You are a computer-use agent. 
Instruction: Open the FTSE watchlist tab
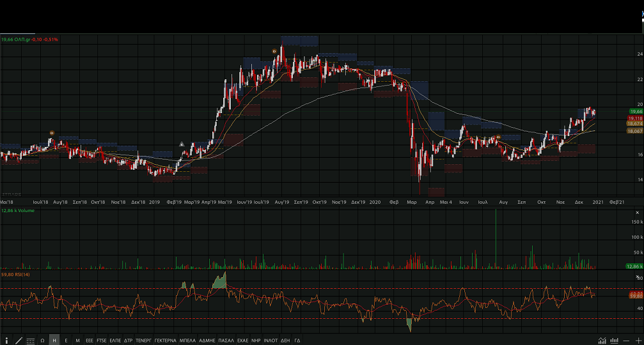[x=102, y=341]
